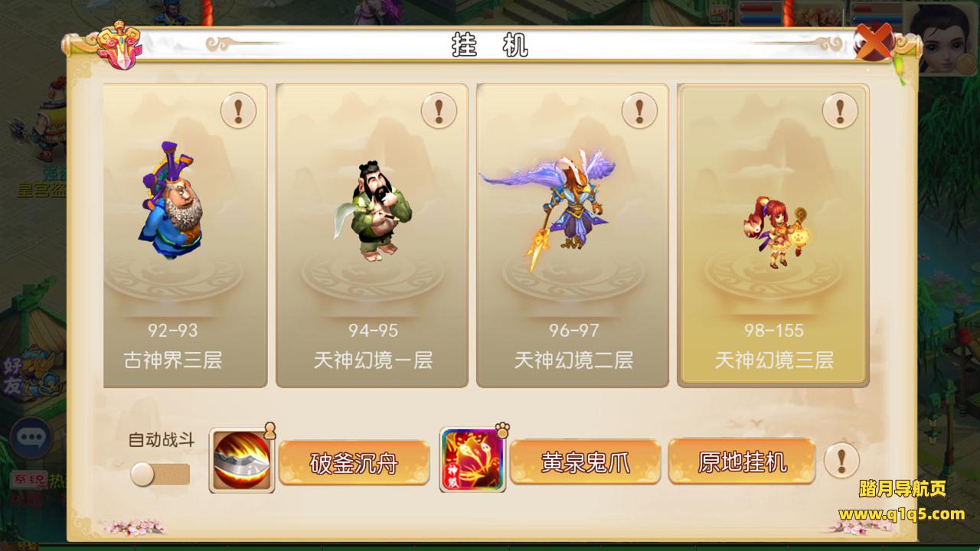Click the 破釜沉舟 flaming blade skill icon

(x=242, y=460)
